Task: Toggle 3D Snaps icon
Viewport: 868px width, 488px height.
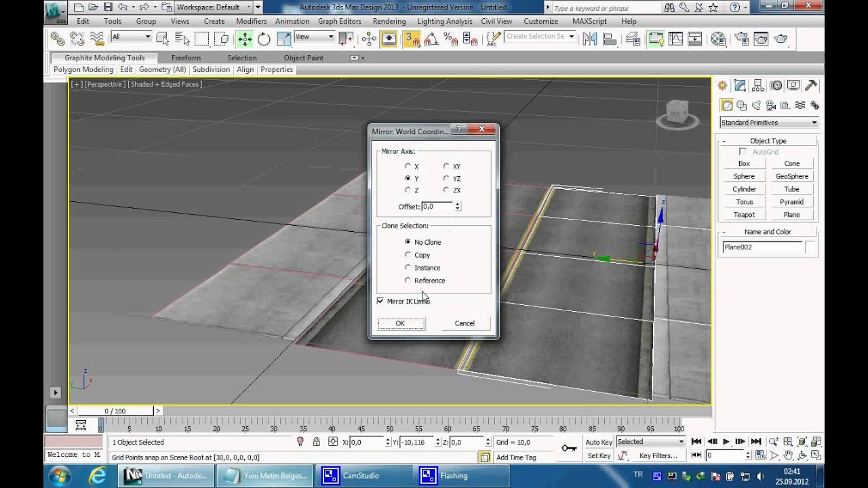Action: tap(412, 39)
